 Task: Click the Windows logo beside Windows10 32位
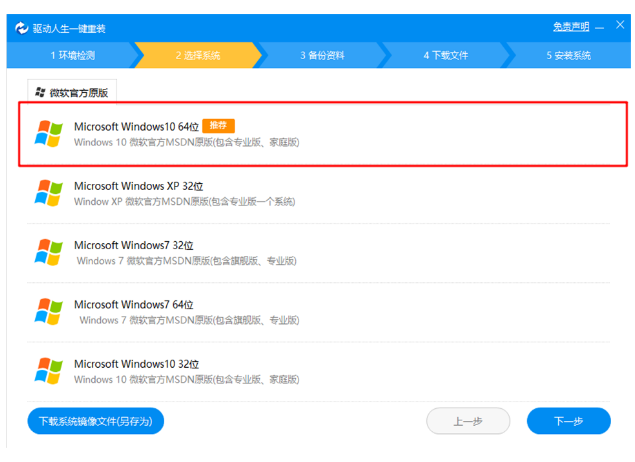click(48, 370)
